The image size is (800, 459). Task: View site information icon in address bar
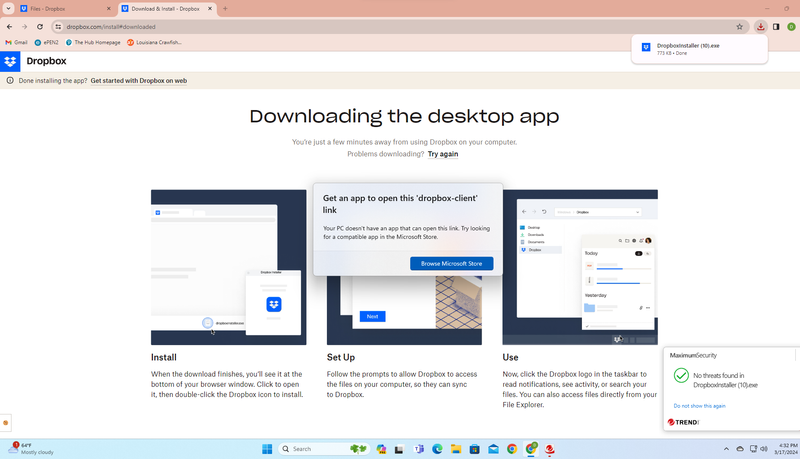[58, 27]
